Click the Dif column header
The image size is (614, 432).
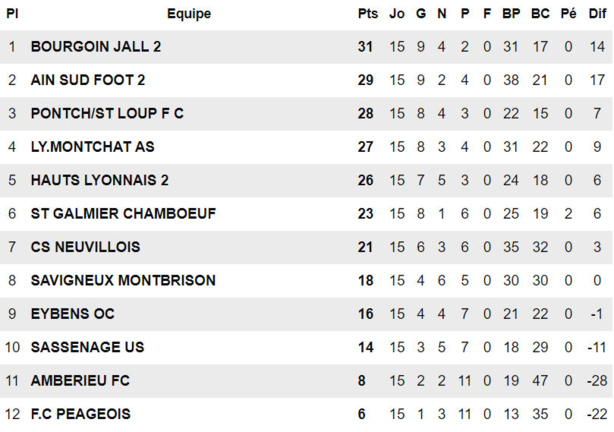596,14
